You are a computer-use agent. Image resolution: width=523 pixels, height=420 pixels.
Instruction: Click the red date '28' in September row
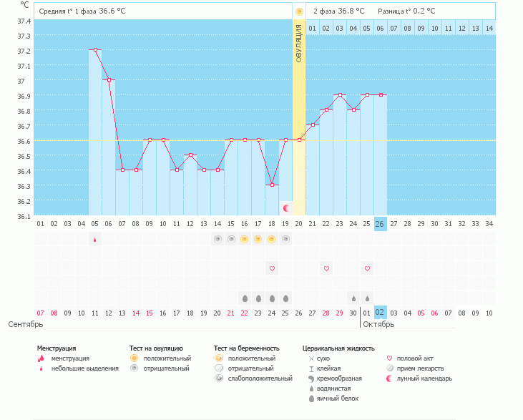coord(326,313)
